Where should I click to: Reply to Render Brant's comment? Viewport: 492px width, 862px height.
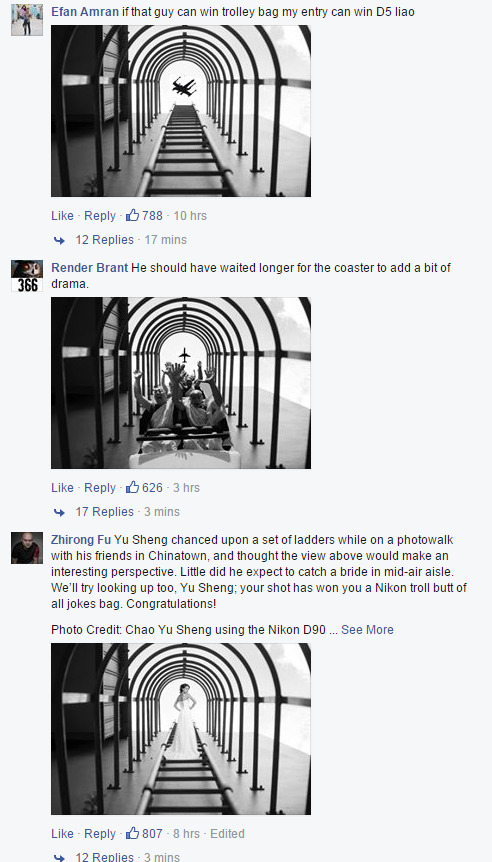click(x=99, y=488)
